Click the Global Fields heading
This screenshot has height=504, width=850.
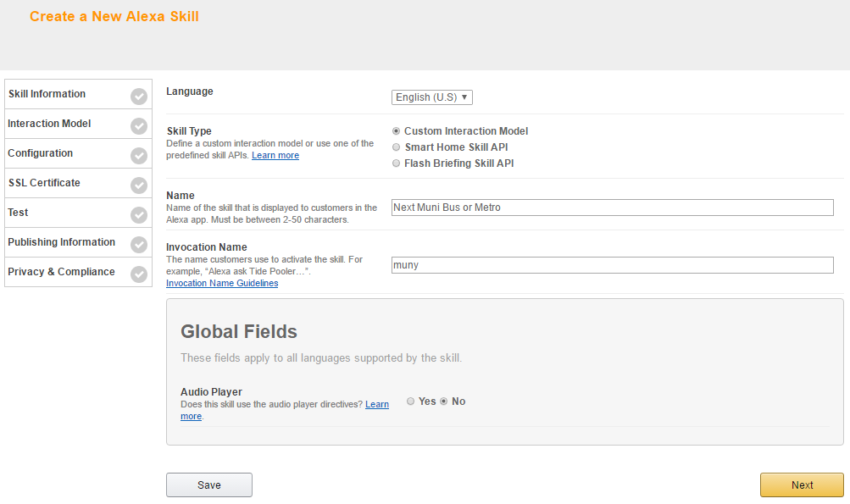coord(239,332)
